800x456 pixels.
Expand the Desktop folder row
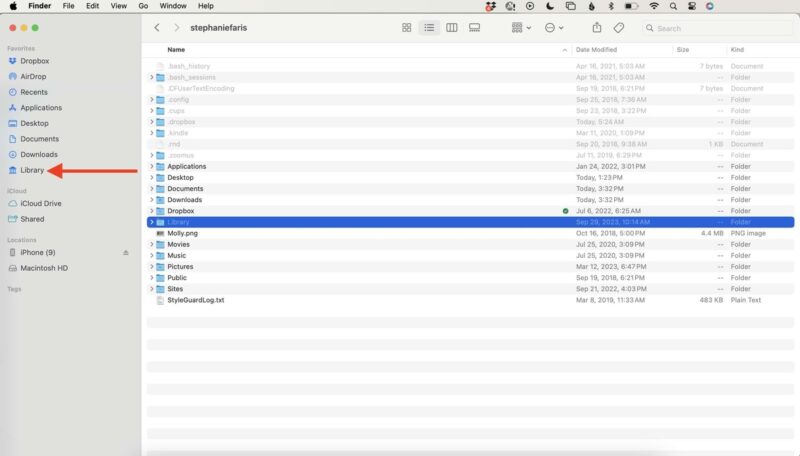coord(152,178)
